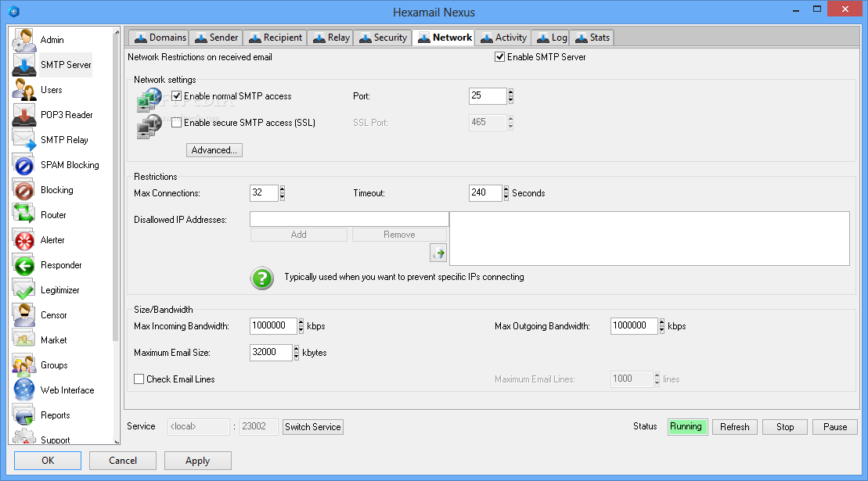Switch to the Recipient tab
The width and height of the screenshot is (868, 481).
click(x=276, y=38)
